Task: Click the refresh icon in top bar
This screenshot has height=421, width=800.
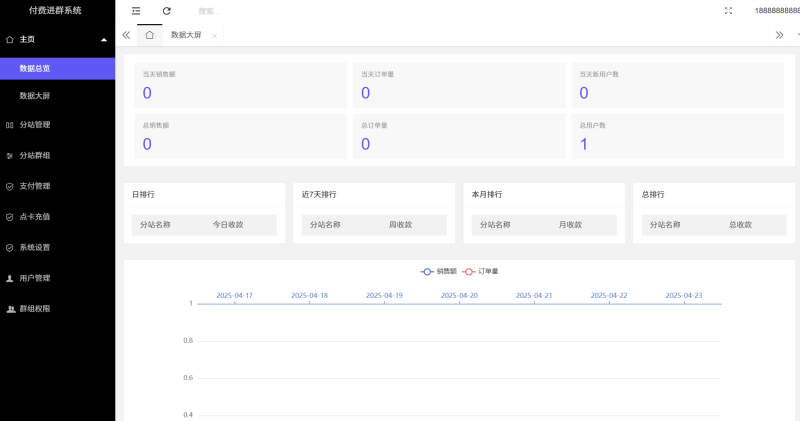Action: [x=166, y=11]
